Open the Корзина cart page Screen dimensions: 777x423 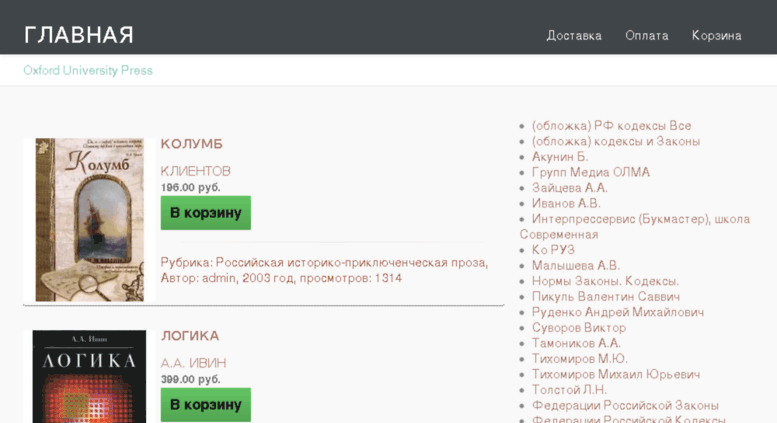(x=717, y=36)
